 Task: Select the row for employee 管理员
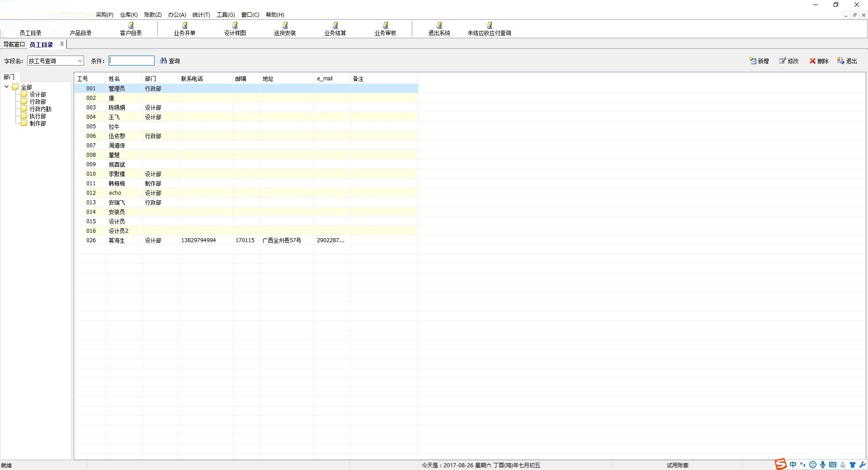(246, 89)
